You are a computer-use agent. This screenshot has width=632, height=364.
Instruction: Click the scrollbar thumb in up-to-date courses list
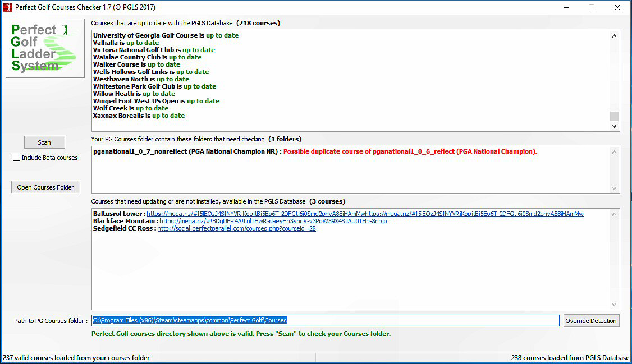coord(614,116)
